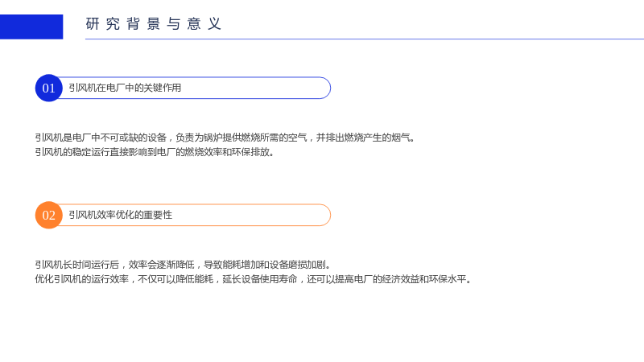Image resolution: width=644 pixels, height=362 pixels.
Task: Click the phrase 不仅可以降低能耗
Action: [175, 279]
